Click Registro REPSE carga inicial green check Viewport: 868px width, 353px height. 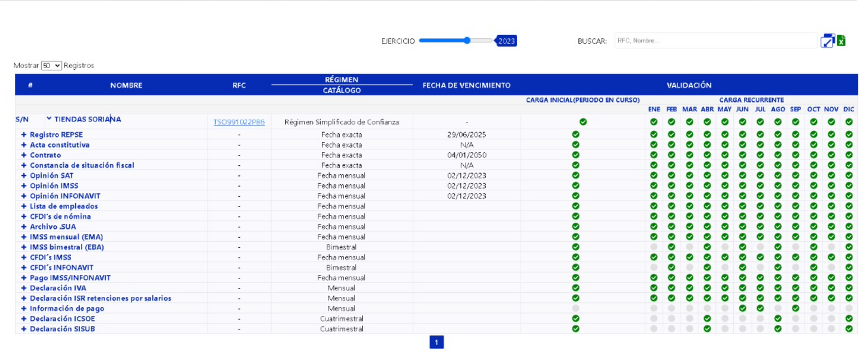[x=576, y=134]
